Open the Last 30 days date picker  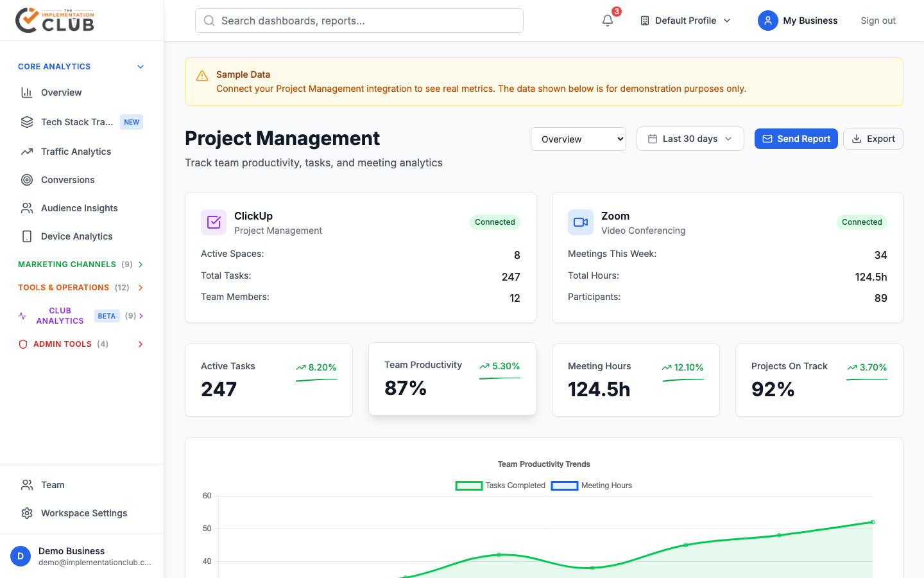(690, 139)
